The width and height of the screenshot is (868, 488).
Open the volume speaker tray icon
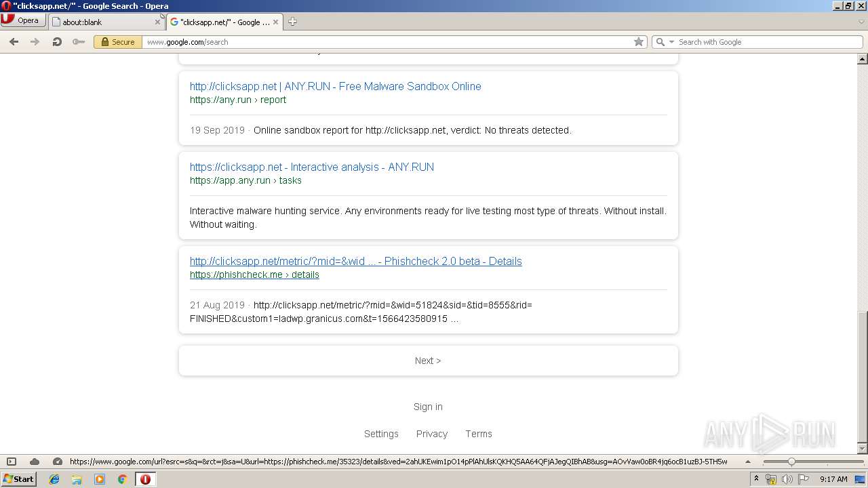[787, 479]
